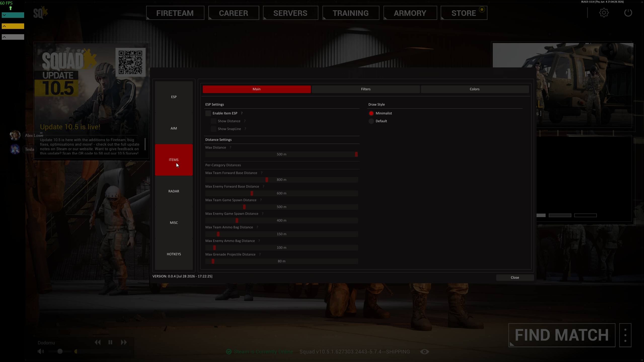This screenshot has height=362, width=644.
Task: Toggle the Show SnapLine checkbox
Action: click(x=213, y=129)
